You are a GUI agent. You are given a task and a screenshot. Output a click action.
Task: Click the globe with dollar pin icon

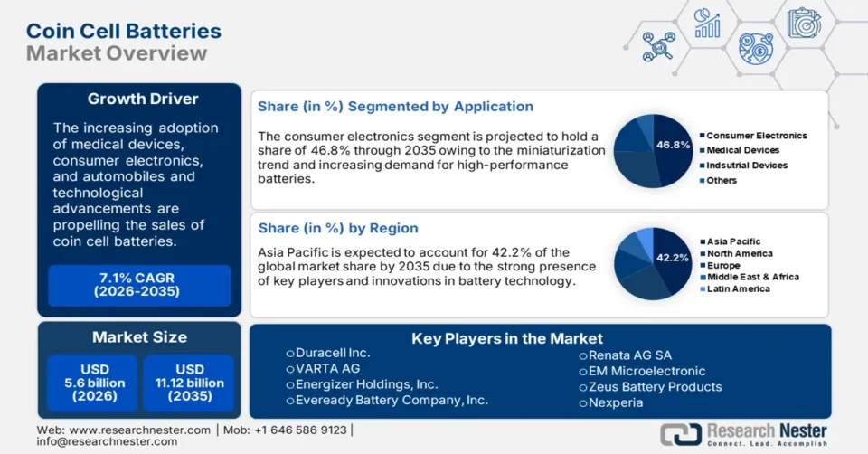[756, 46]
